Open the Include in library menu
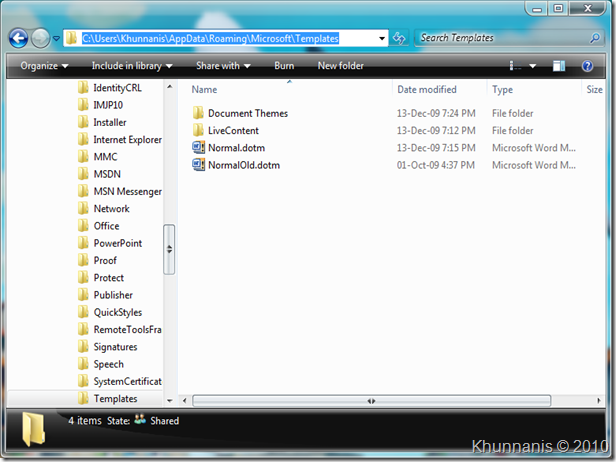 coord(132,66)
